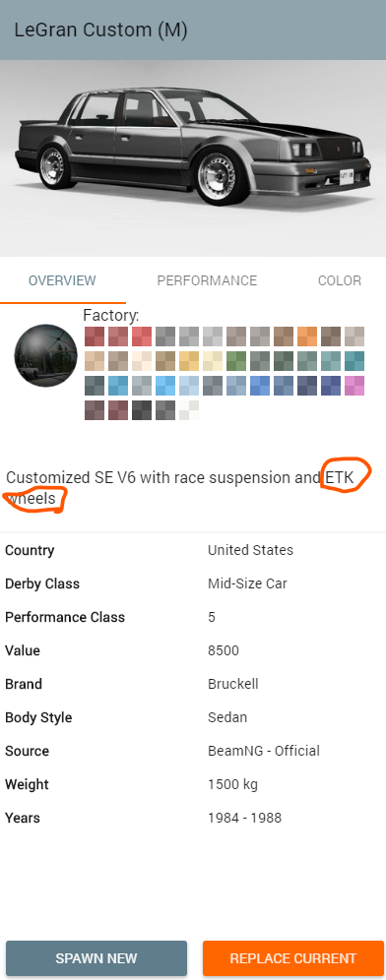The width and height of the screenshot is (386, 980).
Task: Pick the bright red factory swatch
Action: click(142, 337)
